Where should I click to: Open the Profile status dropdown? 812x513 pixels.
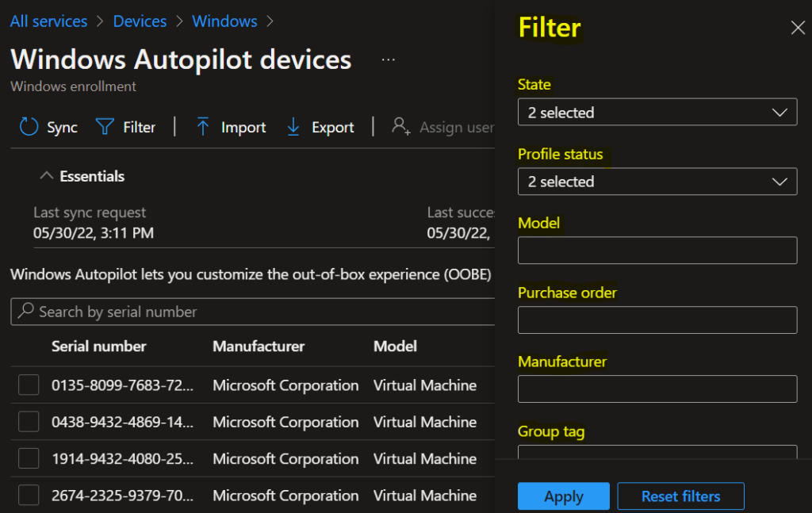coord(657,182)
